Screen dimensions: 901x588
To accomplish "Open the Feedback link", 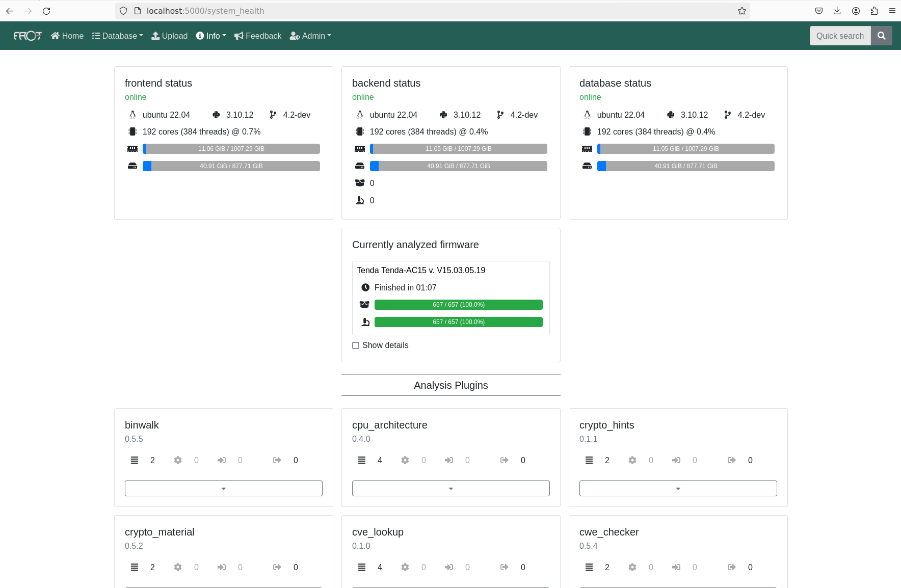I will tap(258, 36).
